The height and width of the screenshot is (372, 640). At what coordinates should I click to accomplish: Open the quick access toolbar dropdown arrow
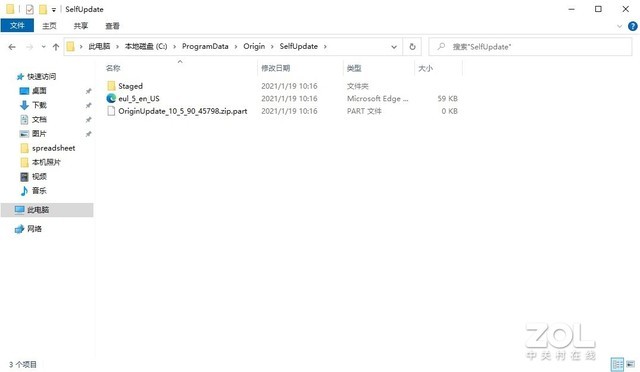coord(53,10)
